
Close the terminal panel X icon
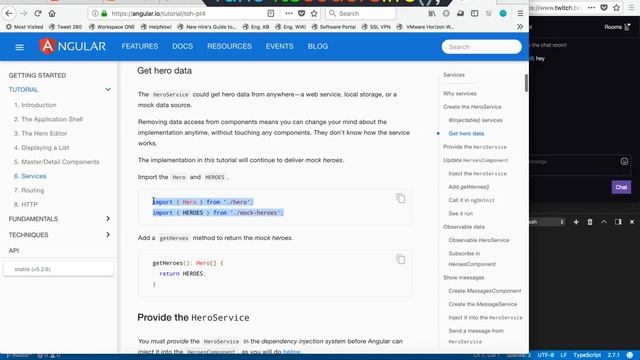coord(632,222)
